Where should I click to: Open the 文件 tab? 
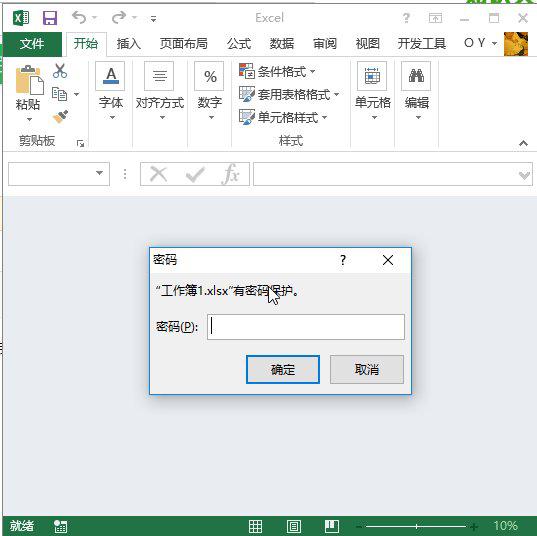[32, 44]
